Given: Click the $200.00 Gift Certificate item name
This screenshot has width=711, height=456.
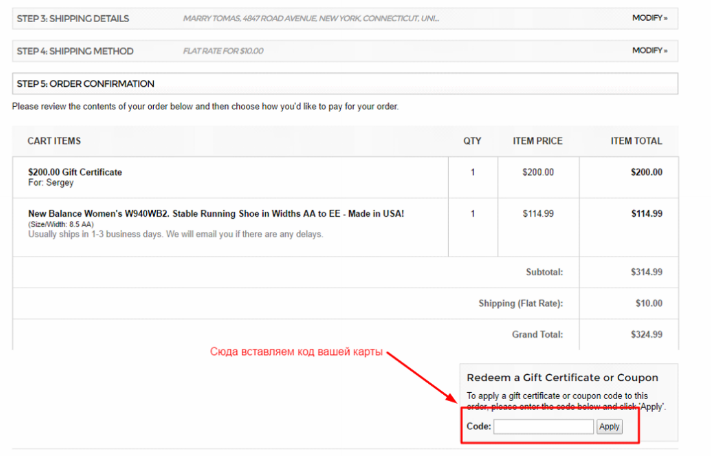Looking at the screenshot, I should point(75,172).
